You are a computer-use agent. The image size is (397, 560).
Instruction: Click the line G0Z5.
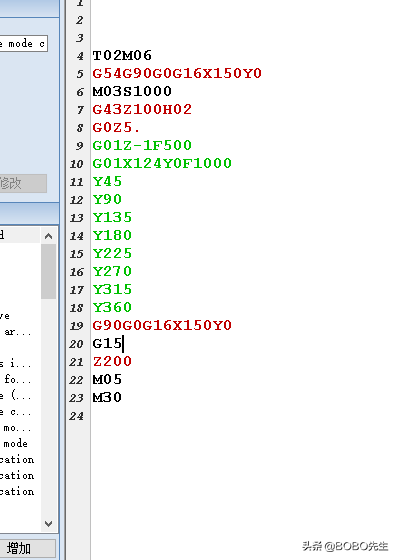[x=116, y=128]
